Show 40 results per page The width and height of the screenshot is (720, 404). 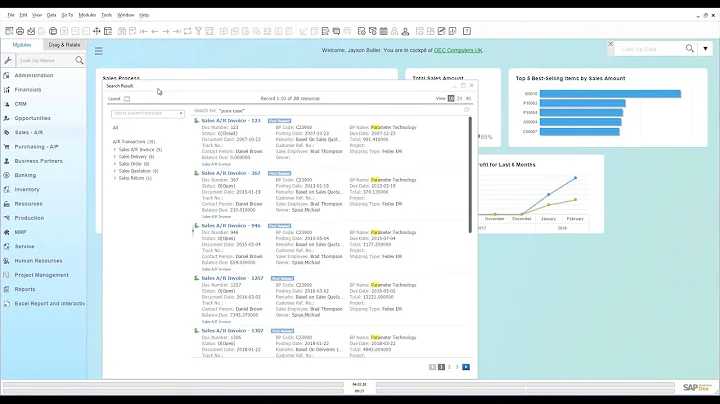[x=468, y=98]
